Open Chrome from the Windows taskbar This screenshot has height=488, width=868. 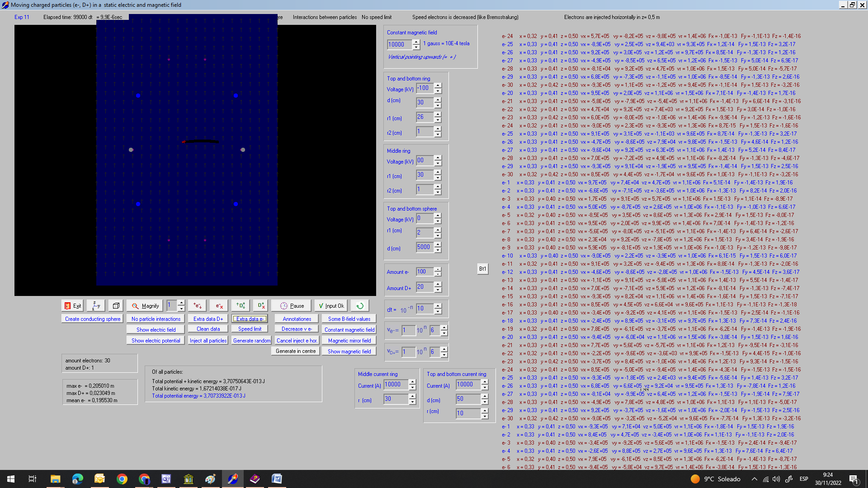[122, 479]
